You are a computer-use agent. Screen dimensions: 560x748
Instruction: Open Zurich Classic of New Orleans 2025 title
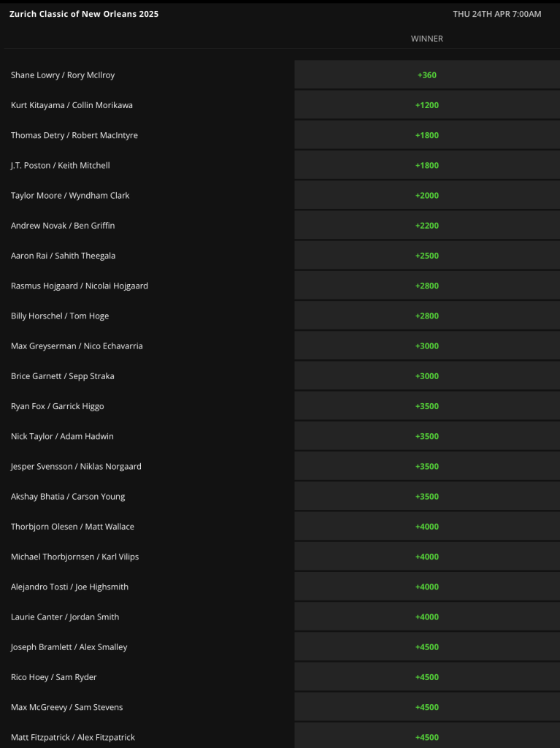coord(84,14)
